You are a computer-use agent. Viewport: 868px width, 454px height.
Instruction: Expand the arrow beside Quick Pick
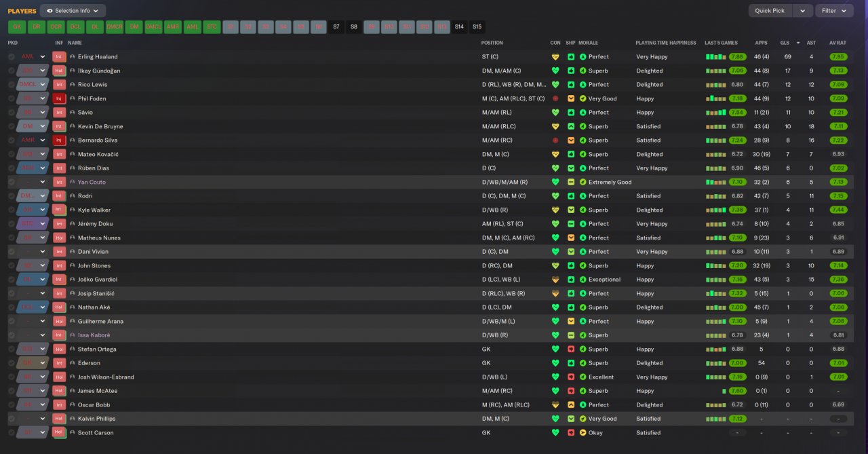coord(803,11)
